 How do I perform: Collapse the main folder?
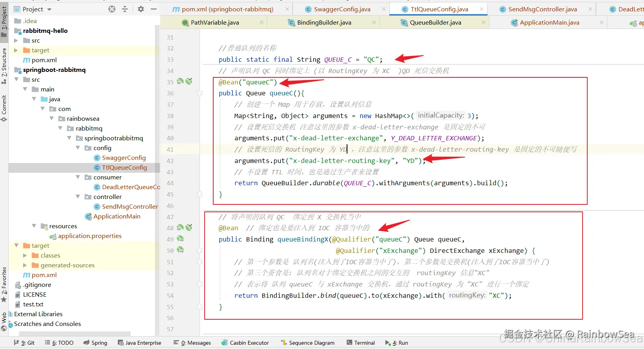pos(25,89)
